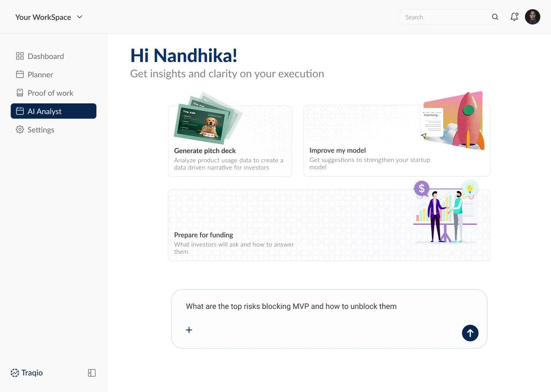Click the Settings gear icon
The width and height of the screenshot is (551, 392).
pos(20,130)
